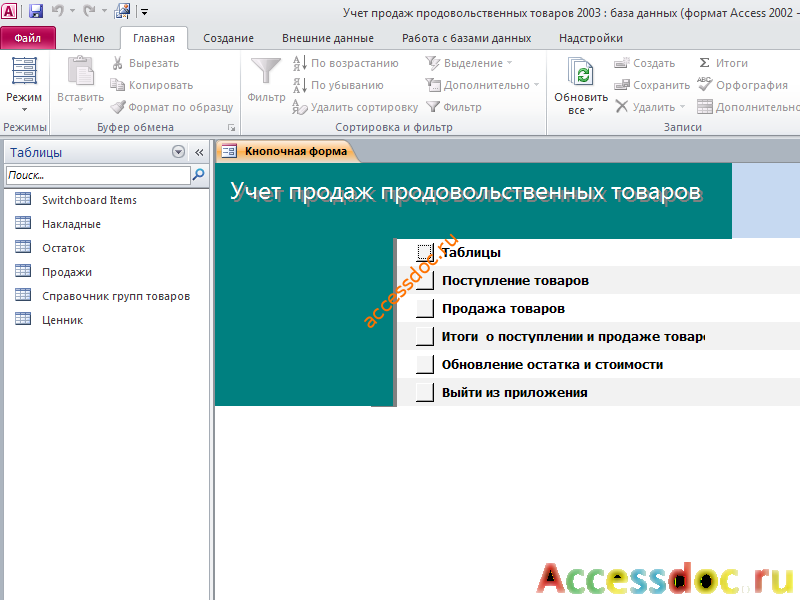Click the Обновить все icon
800x600 pixels.
pyautogui.click(x=581, y=71)
